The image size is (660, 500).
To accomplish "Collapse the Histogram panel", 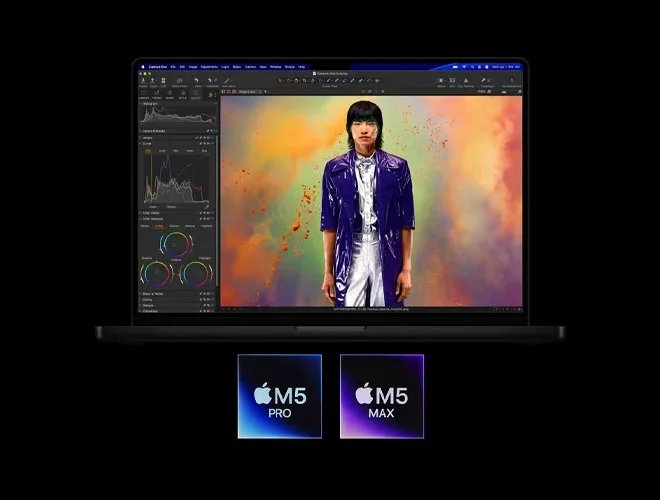I will pos(141,104).
